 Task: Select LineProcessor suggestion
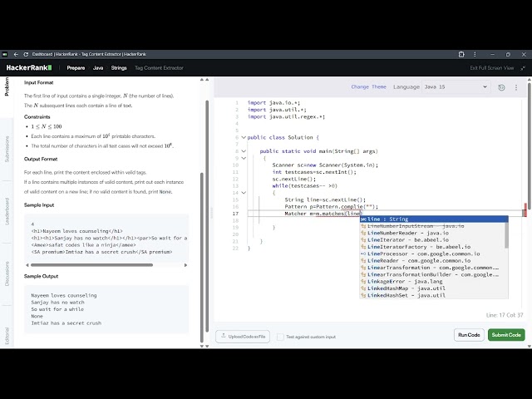coord(432,254)
